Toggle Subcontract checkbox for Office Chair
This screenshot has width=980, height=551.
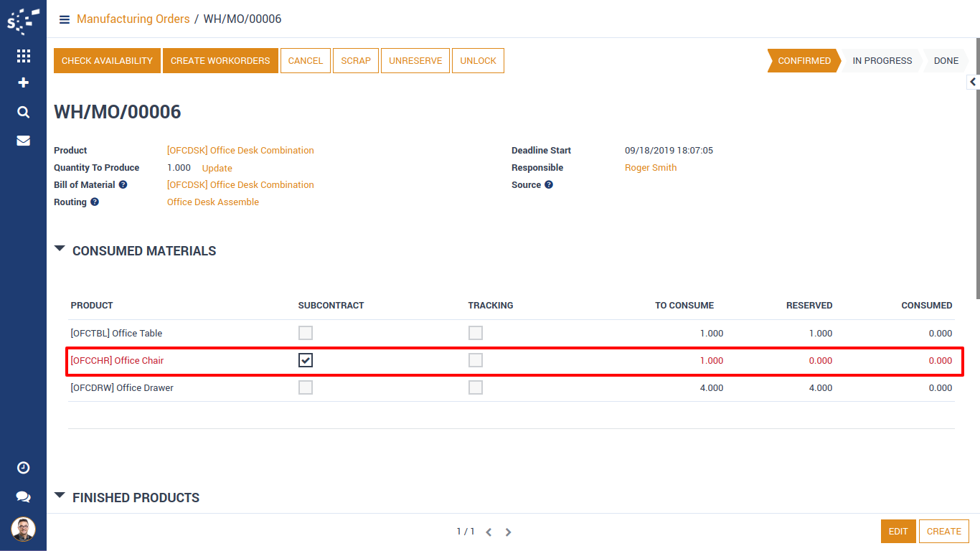(306, 360)
